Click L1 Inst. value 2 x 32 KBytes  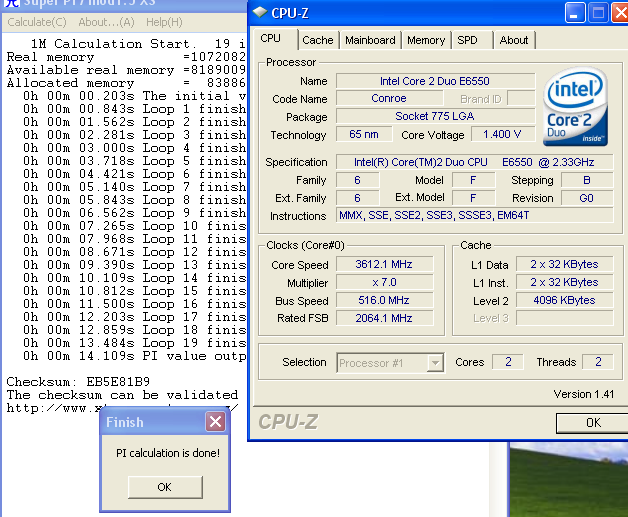click(x=564, y=282)
